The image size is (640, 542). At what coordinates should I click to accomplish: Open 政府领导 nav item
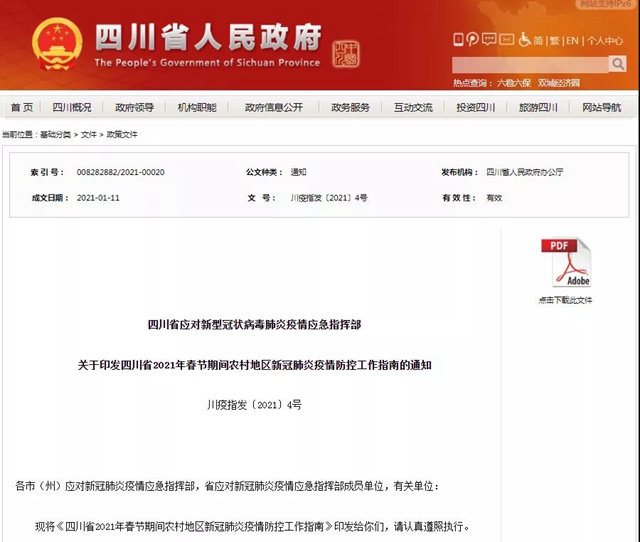134,108
